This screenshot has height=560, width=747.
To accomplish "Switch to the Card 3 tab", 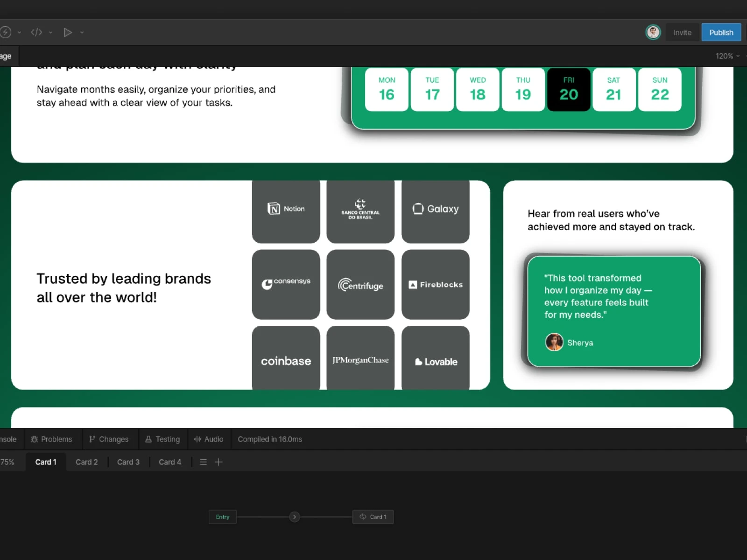I will pyautogui.click(x=128, y=462).
